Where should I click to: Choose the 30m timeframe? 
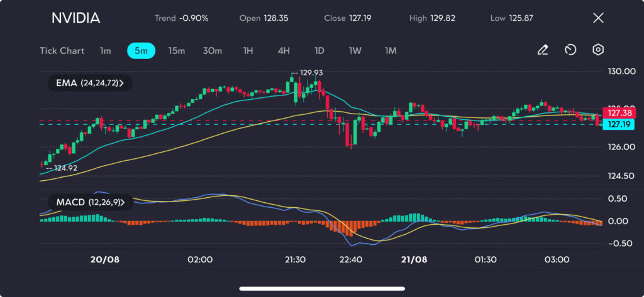pos(213,51)
